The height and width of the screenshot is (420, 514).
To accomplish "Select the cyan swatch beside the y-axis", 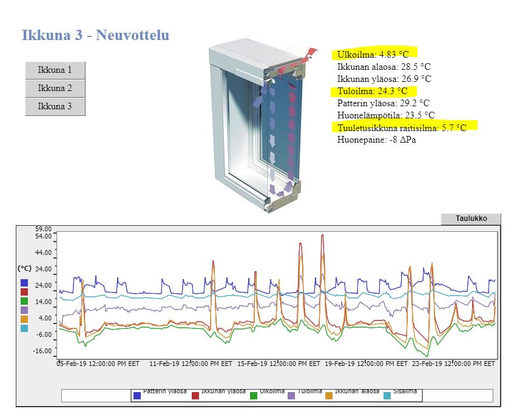I will (x=24, y=328).
